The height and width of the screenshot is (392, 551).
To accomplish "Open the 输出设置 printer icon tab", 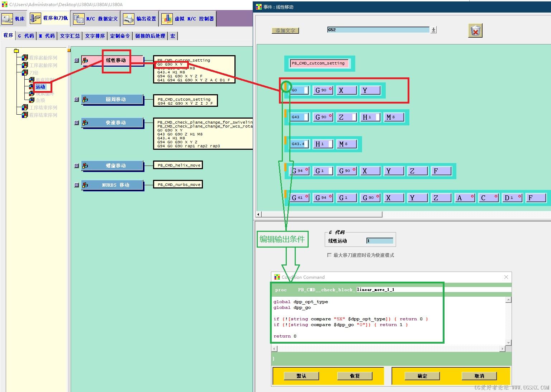I will coord(129,19).
